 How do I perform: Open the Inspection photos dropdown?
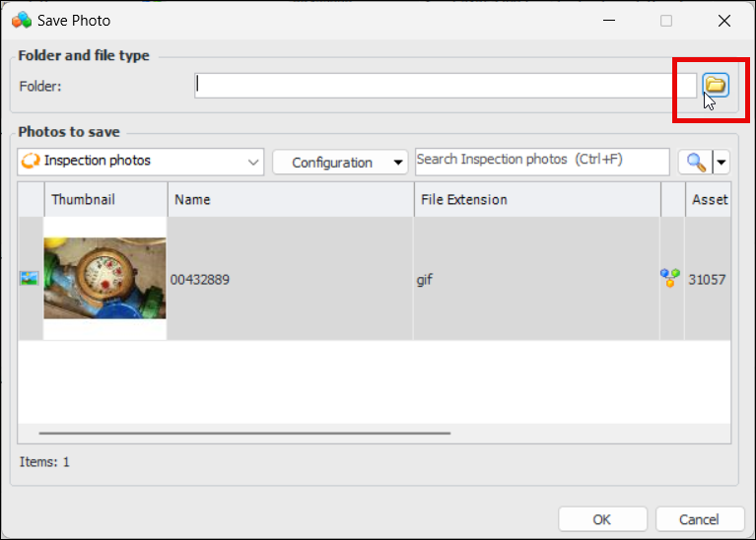(x=141, y=162)
